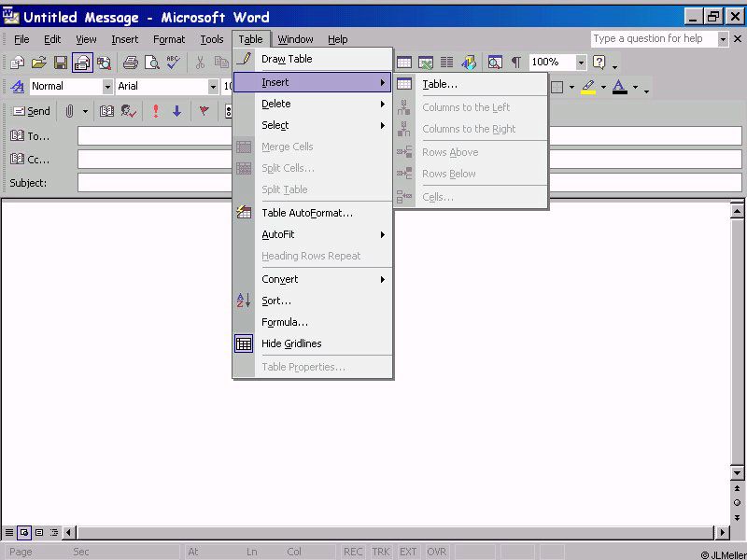Screen dimensions: 747x560
Task: Click the Save floppy disk icon
Action: pos(61,63)
